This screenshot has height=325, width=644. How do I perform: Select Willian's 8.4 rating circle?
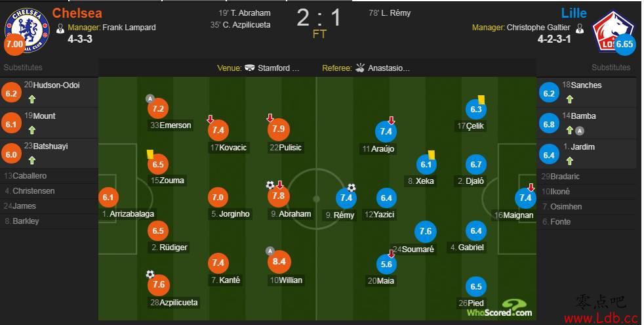click(x=279, y=262)
